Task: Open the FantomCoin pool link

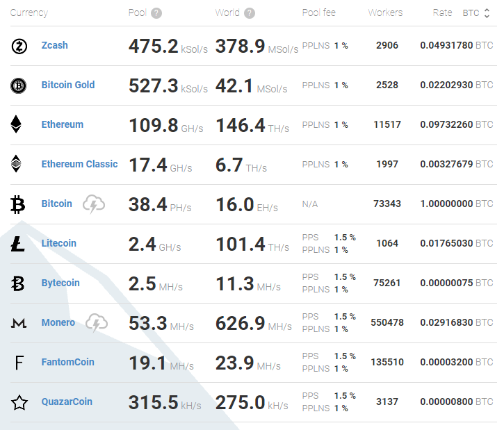Action: pyautogui.click(x=68, y=362)
